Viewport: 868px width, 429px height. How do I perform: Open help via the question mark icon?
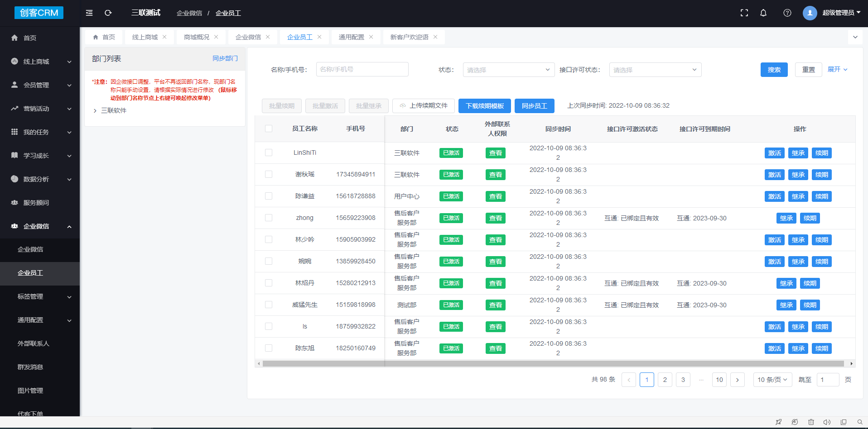(x=787, y=13)
